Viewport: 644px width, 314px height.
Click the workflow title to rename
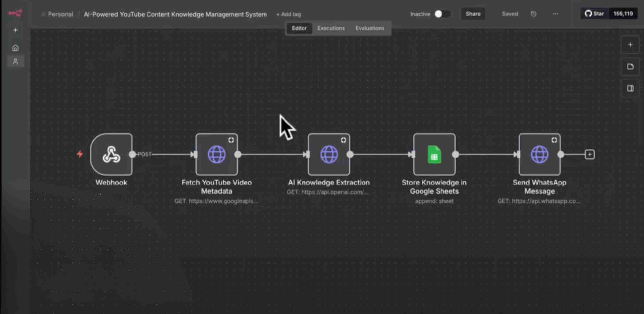tap(175, 14)
